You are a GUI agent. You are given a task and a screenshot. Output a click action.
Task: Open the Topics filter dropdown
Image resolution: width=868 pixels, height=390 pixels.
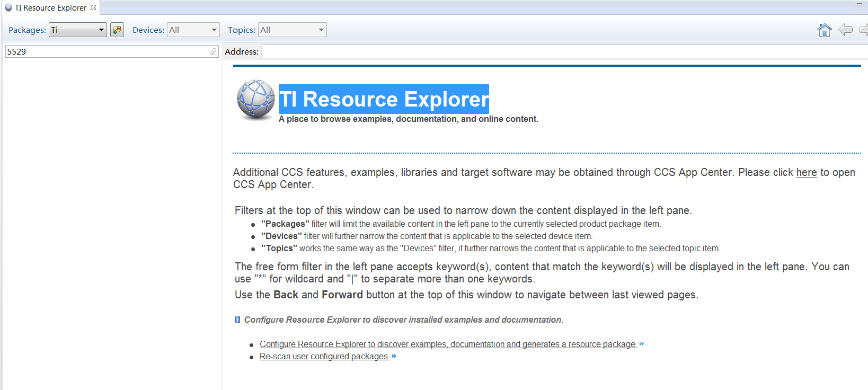point(293,30)
